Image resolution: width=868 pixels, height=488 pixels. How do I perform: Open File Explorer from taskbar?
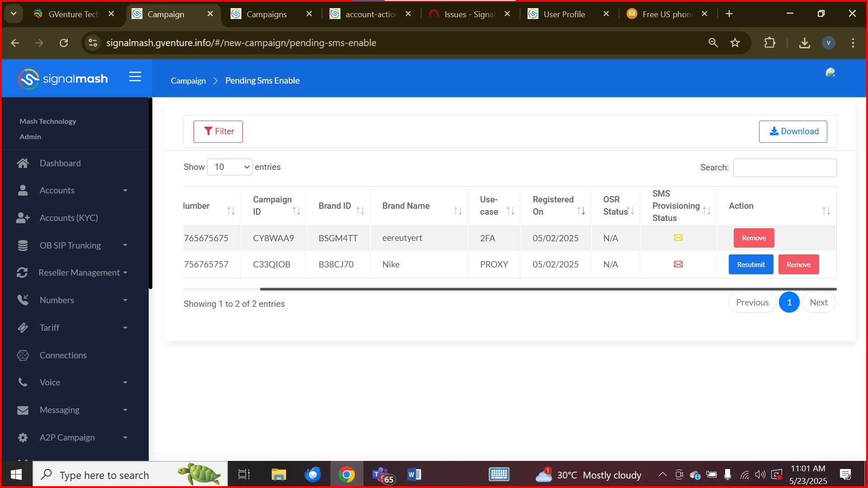click(x=278, y=475)
